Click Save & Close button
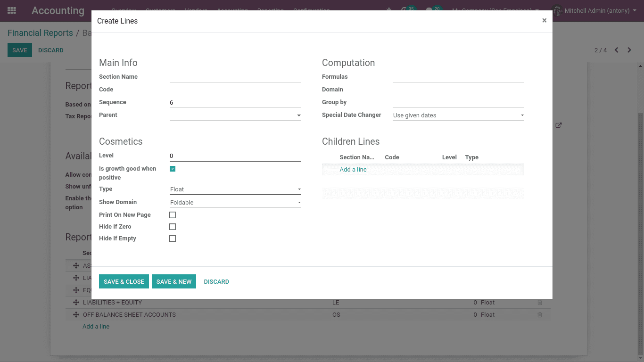 click(124, 281)
